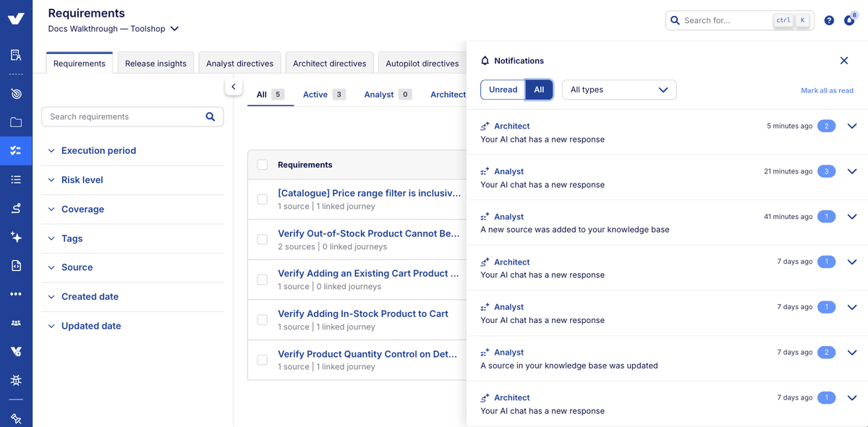868x427 pixels.
Task: Switch to the Analyst directives tab
Action: pyautogui.click(x=239, y=63)
